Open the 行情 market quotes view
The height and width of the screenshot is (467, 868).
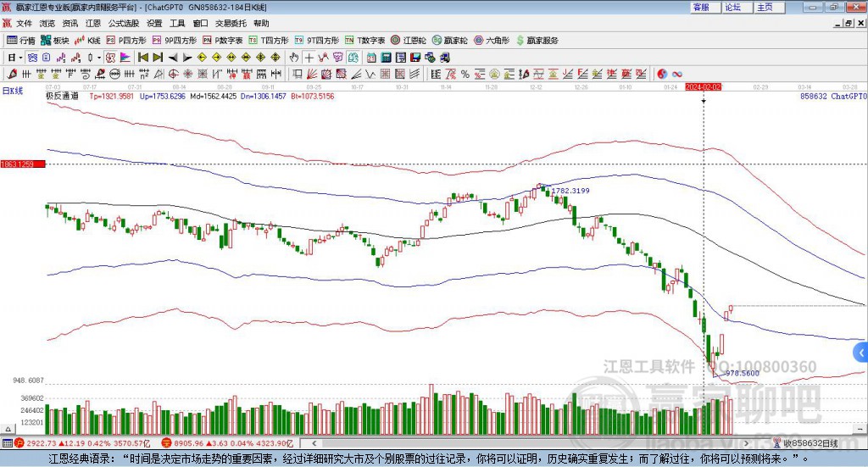pos(20,41)
